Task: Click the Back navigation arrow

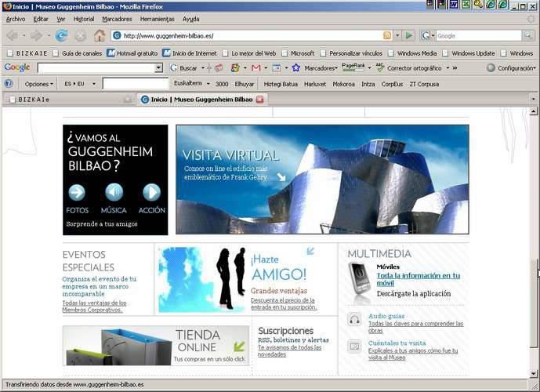Action: click(x=13, y=35)
